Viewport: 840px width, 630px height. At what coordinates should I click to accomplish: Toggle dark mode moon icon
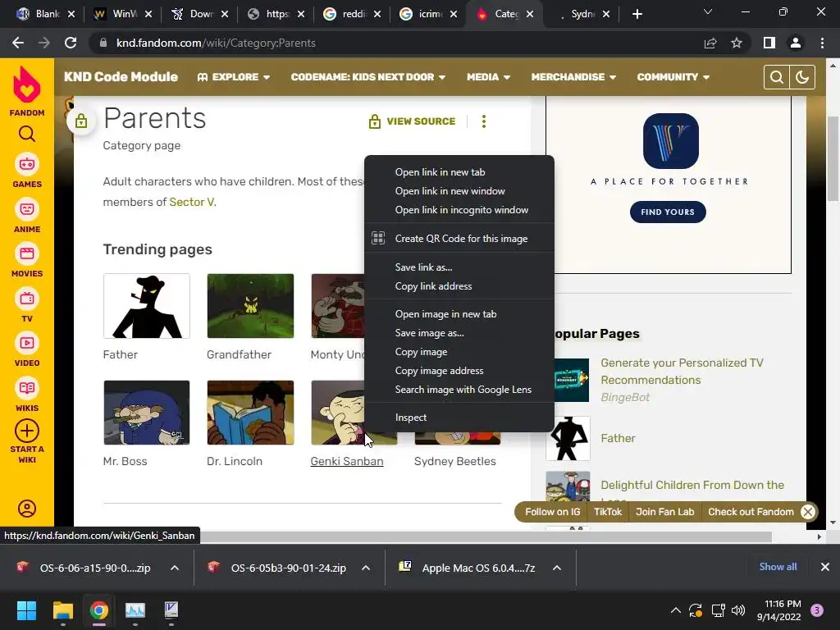tap(802, 77)
